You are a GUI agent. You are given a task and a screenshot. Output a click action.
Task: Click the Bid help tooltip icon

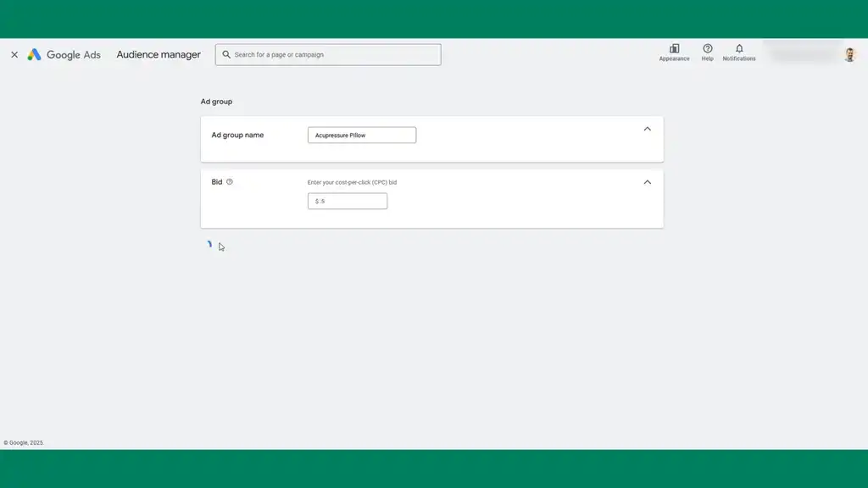(x=230, y=180)
